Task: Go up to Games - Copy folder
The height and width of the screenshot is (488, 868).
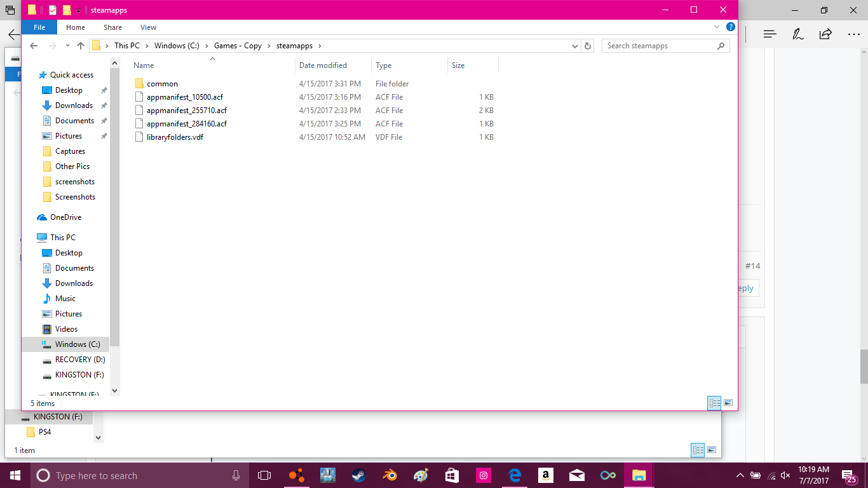Action: (81, 46)
